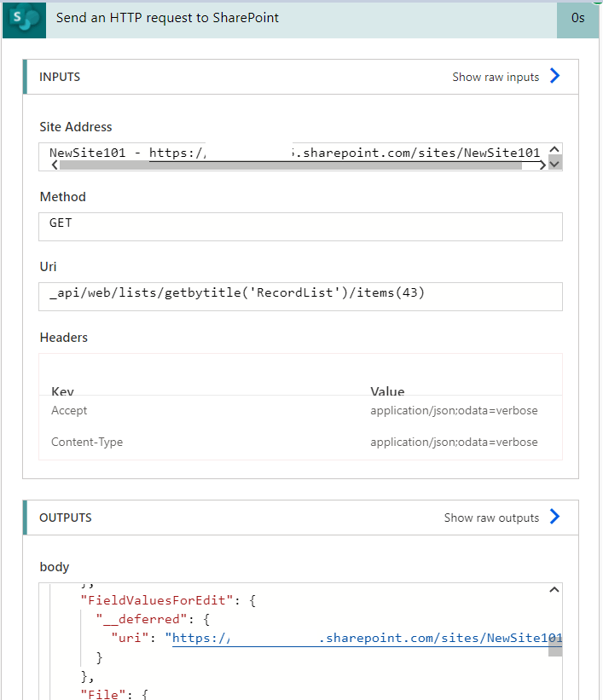603x700 pixels.
Task: Show raw inputs link
Action: pyautogui.click(x=496, y=77)
